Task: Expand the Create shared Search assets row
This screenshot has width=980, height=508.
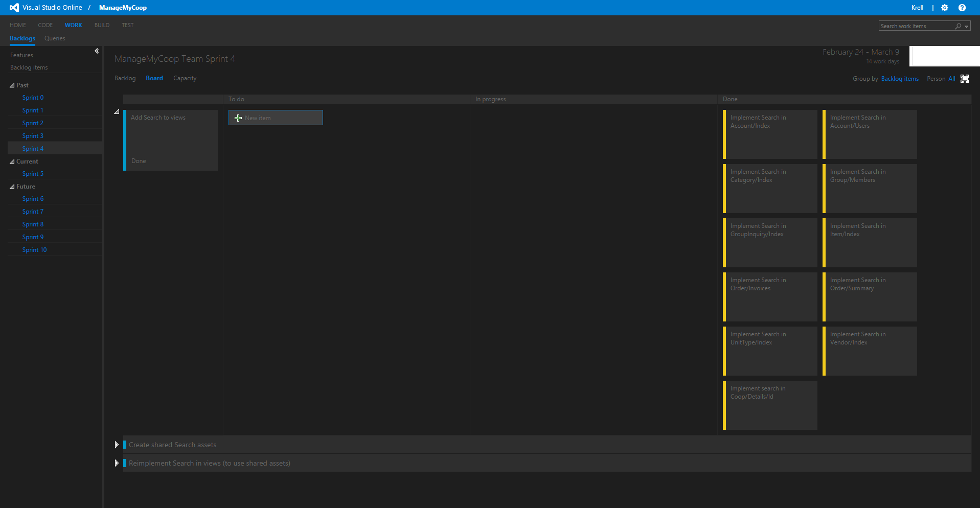Action: point(117,445)
